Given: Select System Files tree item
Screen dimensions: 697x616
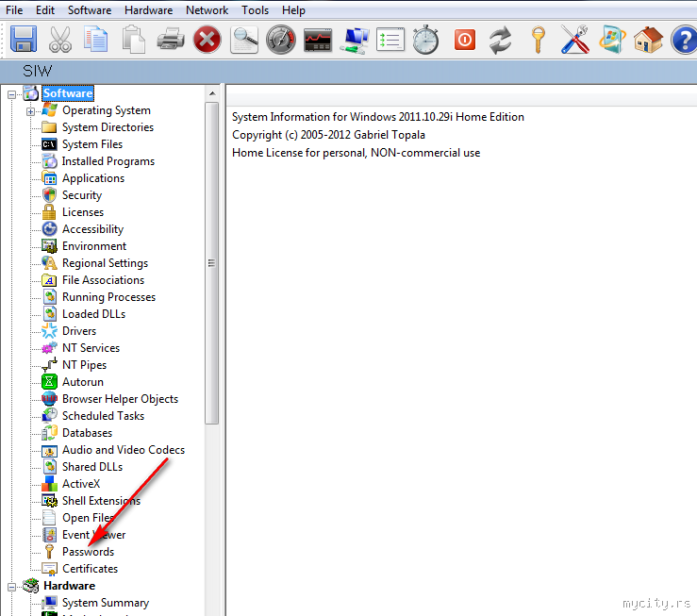Looking at the screenshot, I should 92,144.
